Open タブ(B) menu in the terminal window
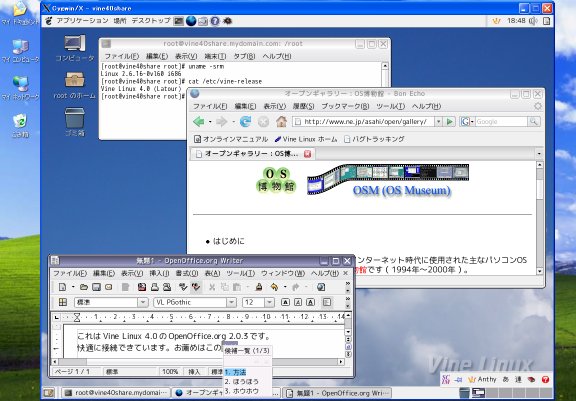The width and height of the screenshot is (576, 401). click(244, 57)
